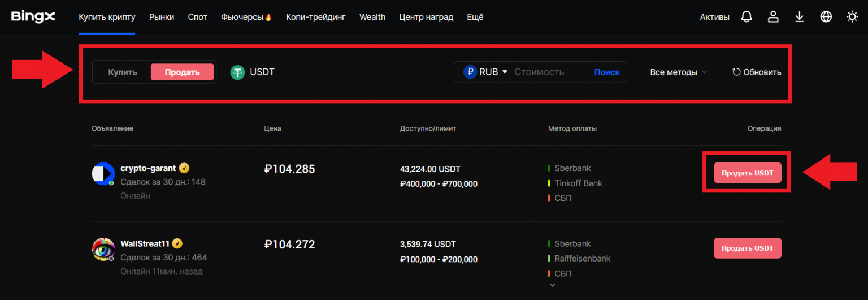Open the user profile icon

point(773,17)
